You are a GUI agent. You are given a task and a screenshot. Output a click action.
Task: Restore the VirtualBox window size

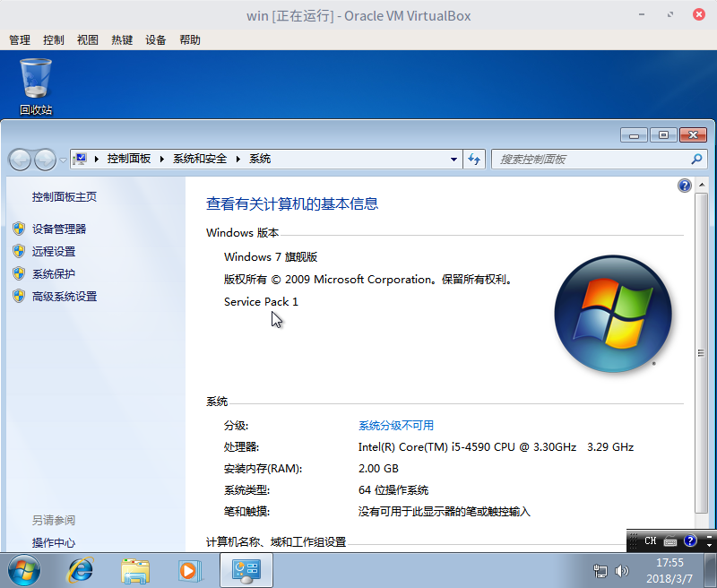(669, 14)
